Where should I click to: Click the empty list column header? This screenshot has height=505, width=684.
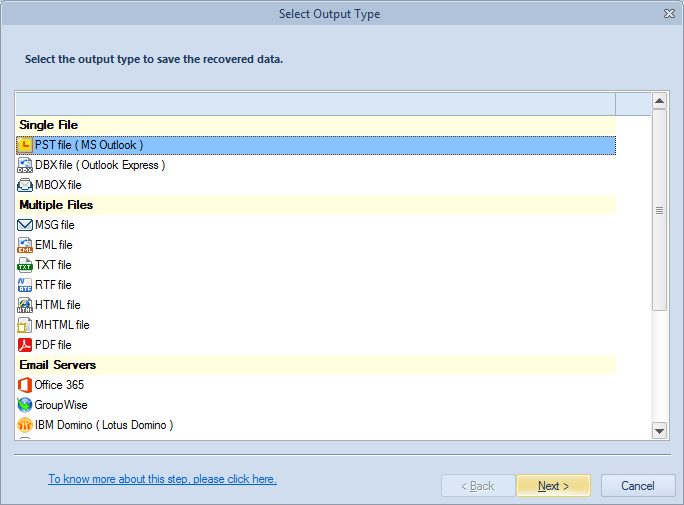tap(315, 103)
